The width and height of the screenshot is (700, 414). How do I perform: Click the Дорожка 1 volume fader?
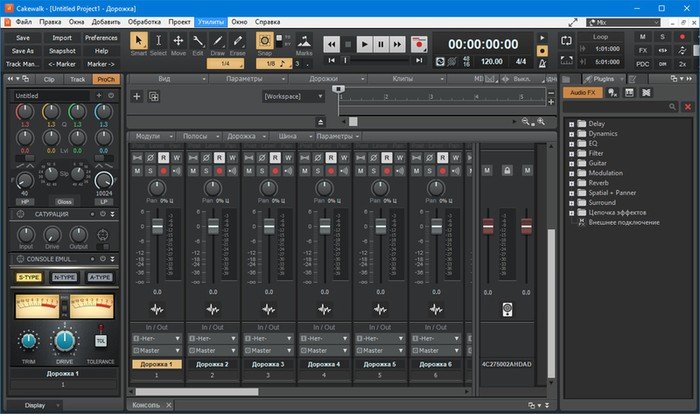[x=158, y=226]
